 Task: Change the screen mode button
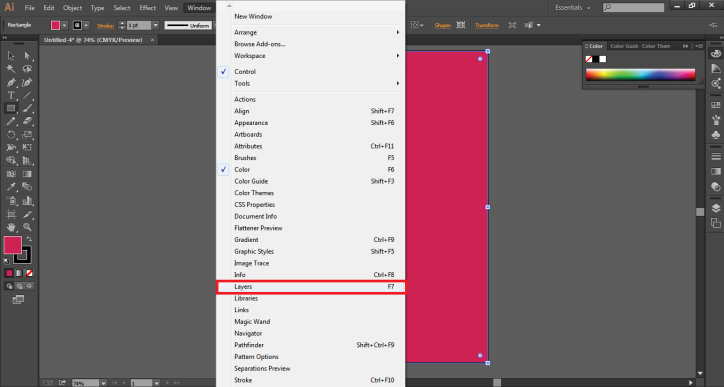(x=18, y=300)
